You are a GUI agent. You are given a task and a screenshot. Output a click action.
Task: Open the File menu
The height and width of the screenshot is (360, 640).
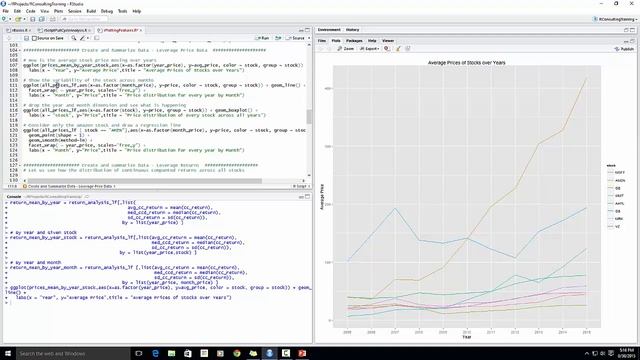point(6,11)
